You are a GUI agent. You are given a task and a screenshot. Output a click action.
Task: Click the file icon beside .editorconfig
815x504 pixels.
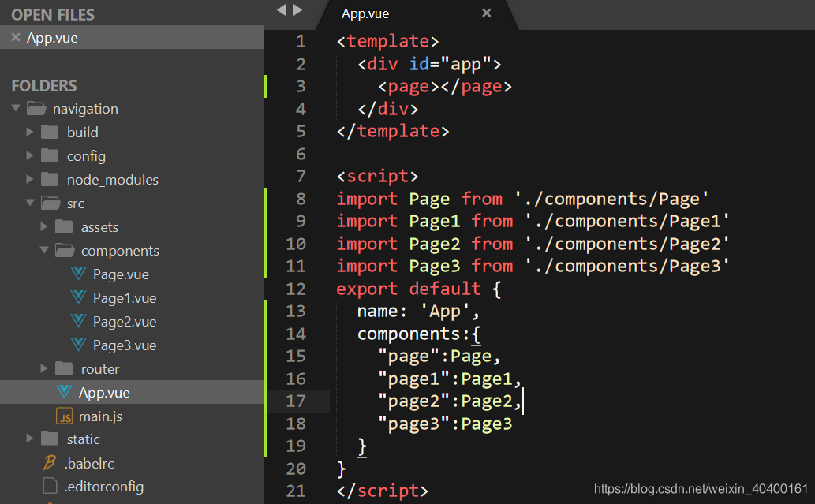pyautogui.click(x=50, y=486)
